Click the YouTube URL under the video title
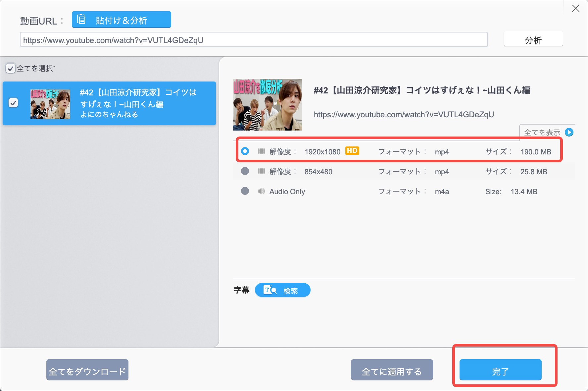 [x=404, y=115]
